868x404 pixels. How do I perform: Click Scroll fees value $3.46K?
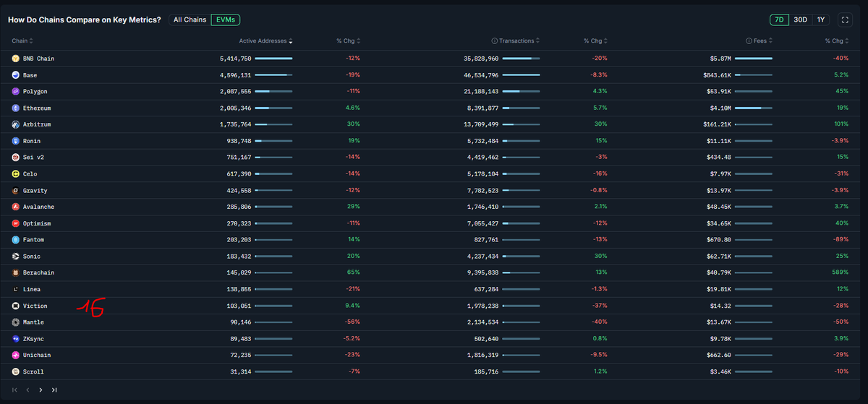click(x=720, y=371)
